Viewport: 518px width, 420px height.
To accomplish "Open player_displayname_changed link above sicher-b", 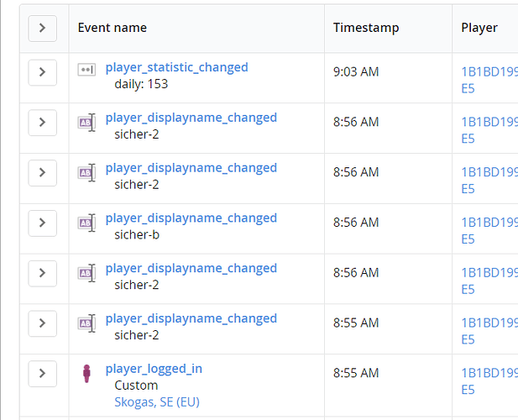I will point(191,218).
